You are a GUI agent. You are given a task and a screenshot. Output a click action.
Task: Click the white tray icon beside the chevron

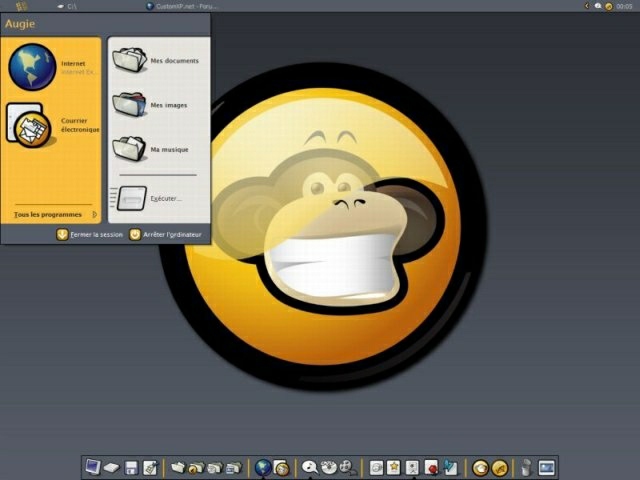598,6
